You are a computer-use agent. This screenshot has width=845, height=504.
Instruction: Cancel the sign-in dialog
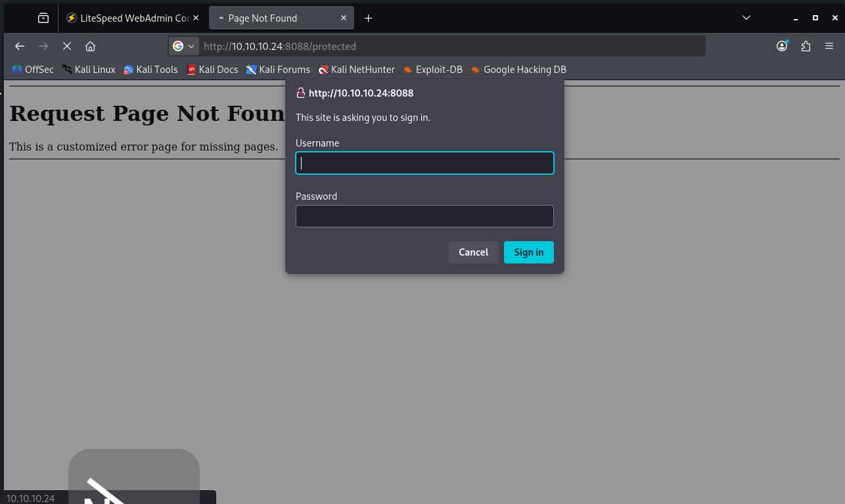pos(473,252)
